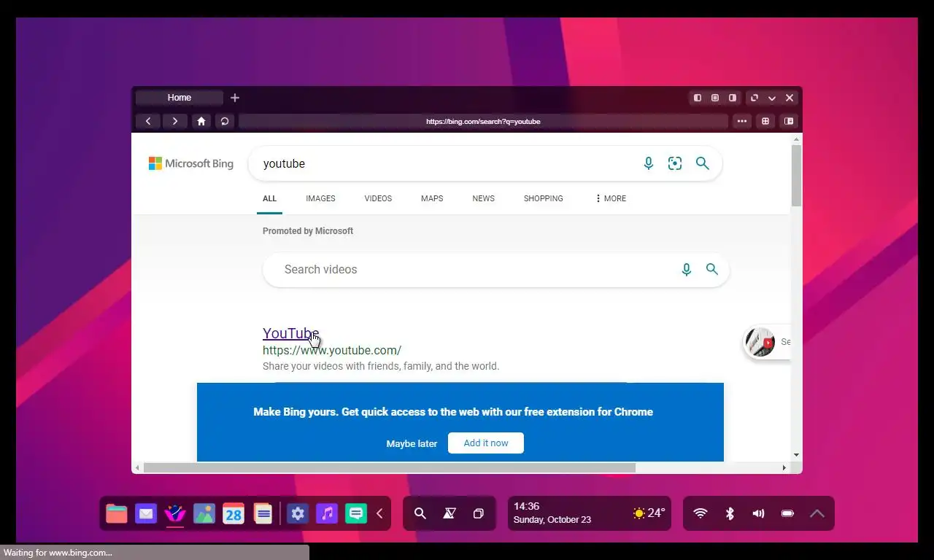The height and width of the screenshot is (560, 934).
Task: Expand the MORE search filters menu
Action: 611,198
